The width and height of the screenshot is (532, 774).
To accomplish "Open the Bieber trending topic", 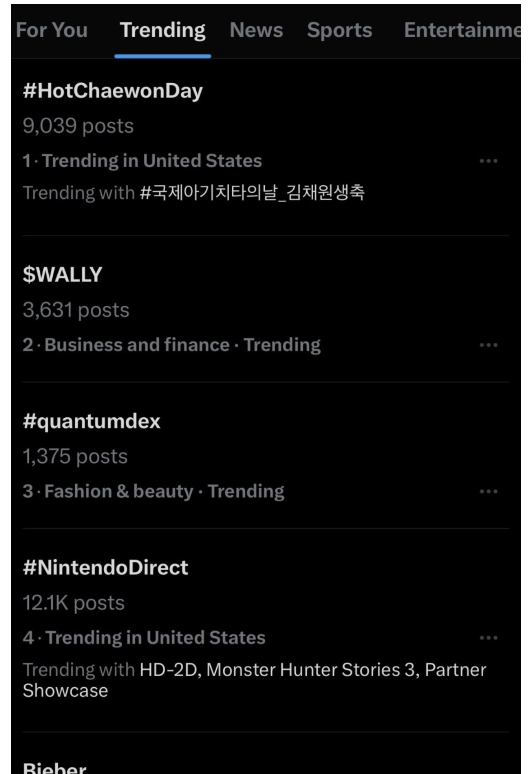I will click(55, 768).
